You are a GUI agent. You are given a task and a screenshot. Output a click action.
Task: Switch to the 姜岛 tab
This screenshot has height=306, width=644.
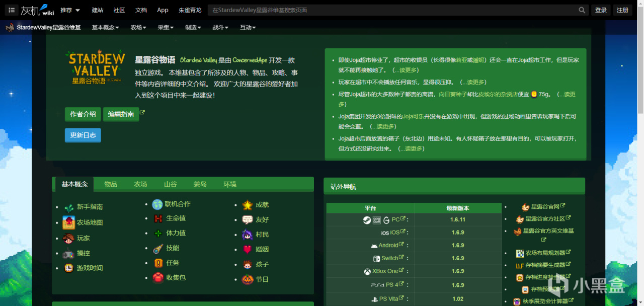200,184
